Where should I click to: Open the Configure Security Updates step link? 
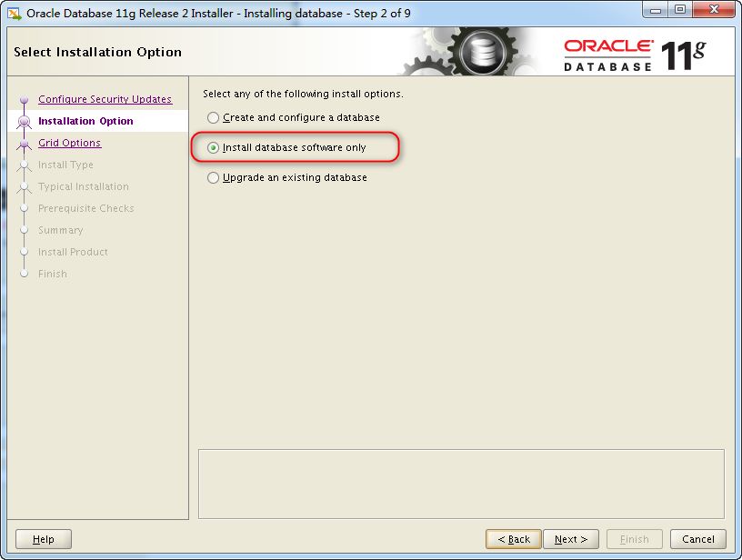[105, 99]
